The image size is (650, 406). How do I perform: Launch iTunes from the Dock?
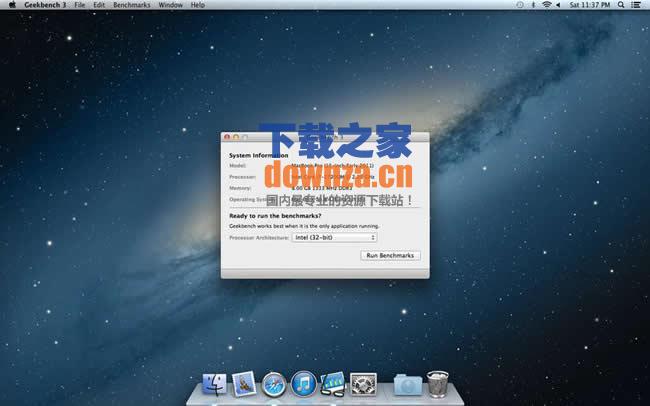tap(303, 384)
